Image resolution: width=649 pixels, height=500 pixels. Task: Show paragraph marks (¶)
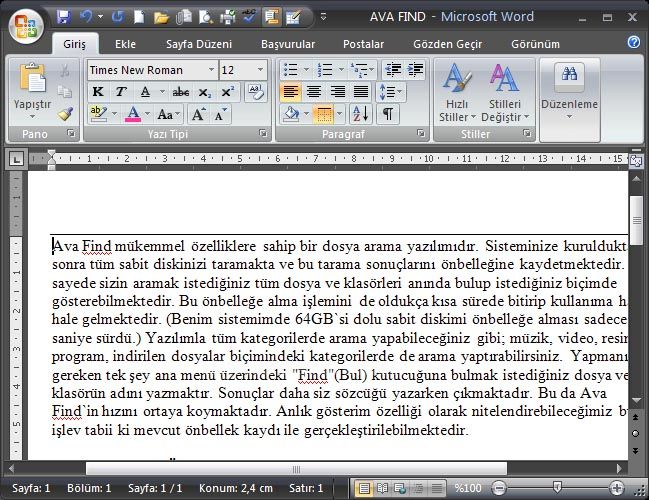(x=388, y=114)
